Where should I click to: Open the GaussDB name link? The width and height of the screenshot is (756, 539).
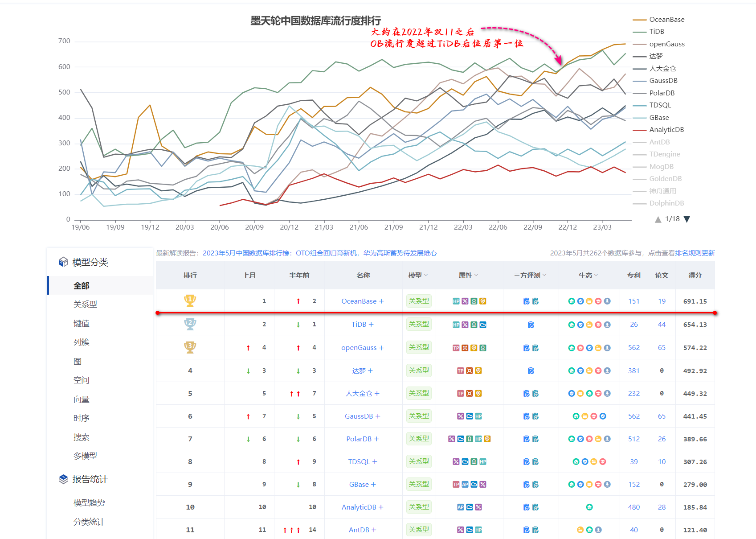point(359,416)
